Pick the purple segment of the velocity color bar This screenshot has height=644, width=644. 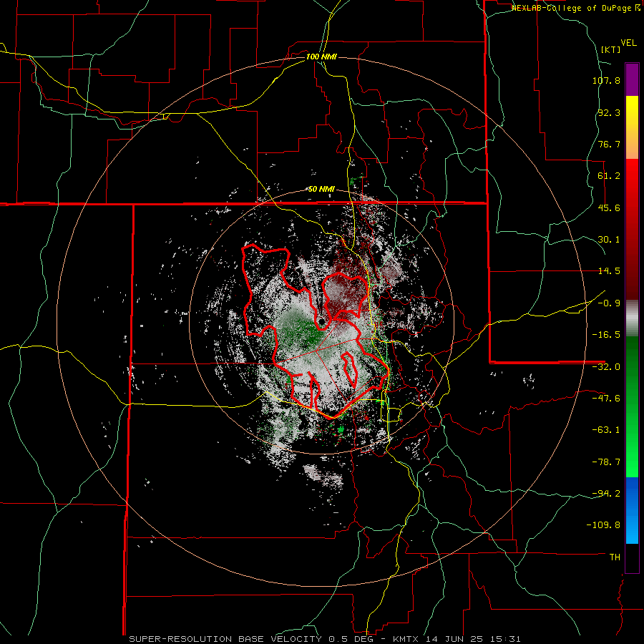coord(632,79)
